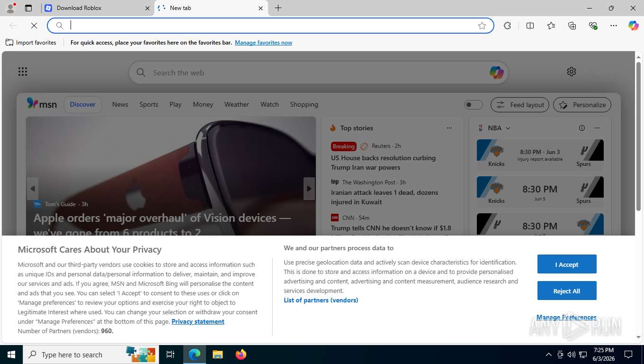Open the Manage Preferences link
Viewport: 644px width, 364px height.
click(566, 317)
